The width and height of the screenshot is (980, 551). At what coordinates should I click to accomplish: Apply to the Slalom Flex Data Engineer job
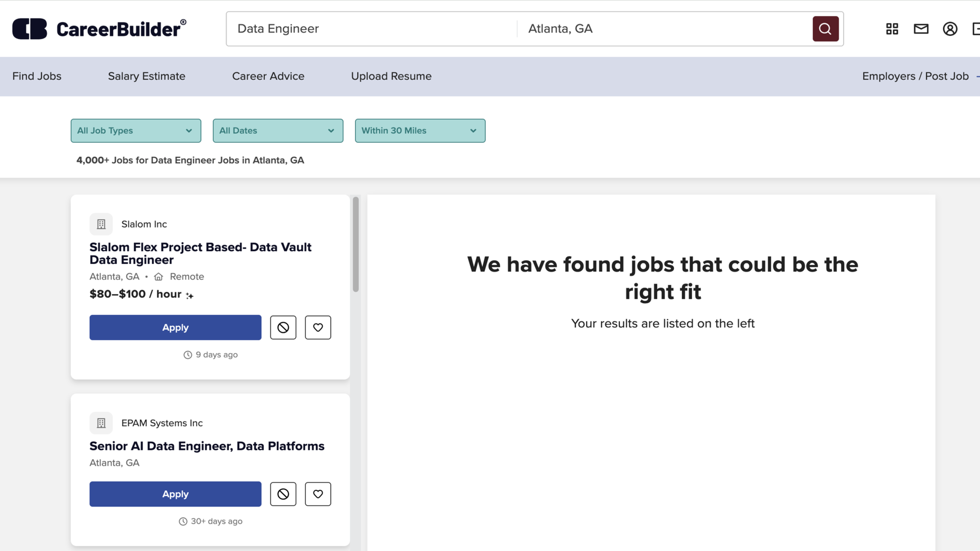point(175,327)
